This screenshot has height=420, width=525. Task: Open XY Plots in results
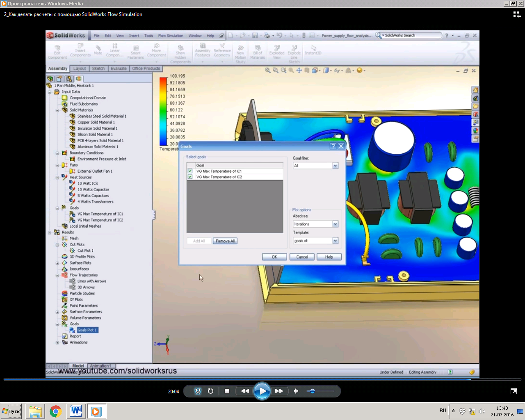[x=72, y=299]
